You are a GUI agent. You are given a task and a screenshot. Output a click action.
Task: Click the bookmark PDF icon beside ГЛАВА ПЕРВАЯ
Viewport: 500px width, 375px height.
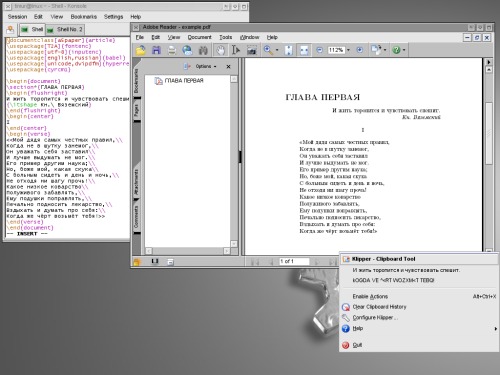tap(158, 81)
